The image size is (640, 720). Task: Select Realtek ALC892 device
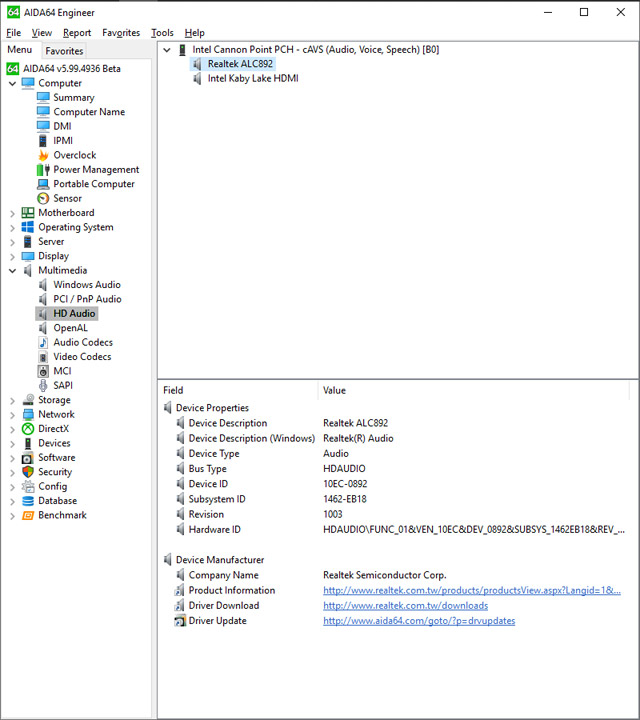(240, 64)
